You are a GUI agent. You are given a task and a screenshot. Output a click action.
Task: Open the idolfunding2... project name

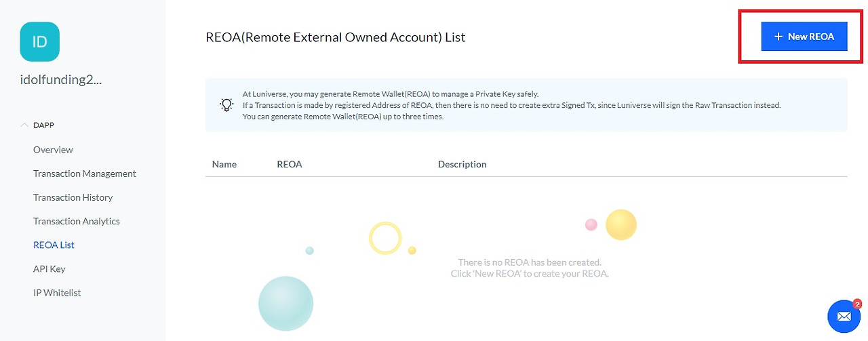(61, 79)
